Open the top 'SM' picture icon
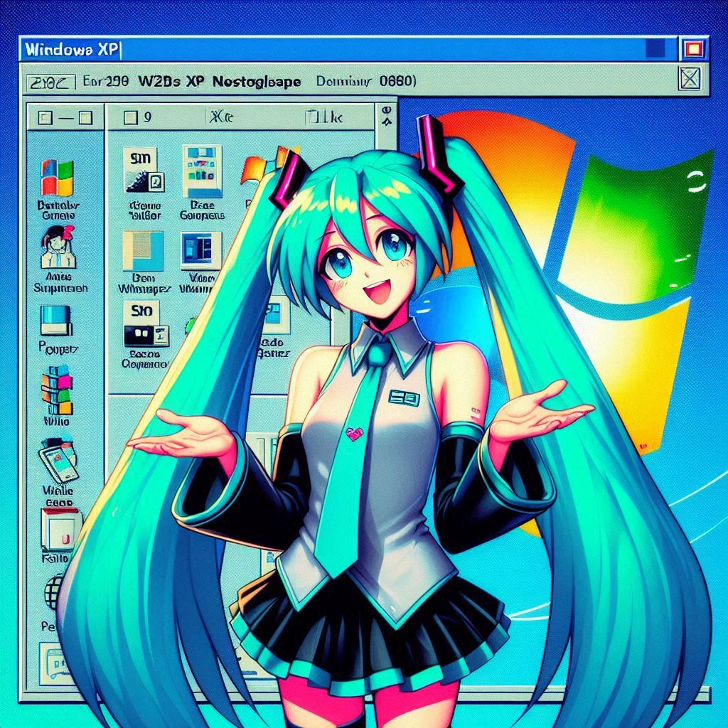The height and width of the screenshot is (728, 728). click(x=144, y=171)
